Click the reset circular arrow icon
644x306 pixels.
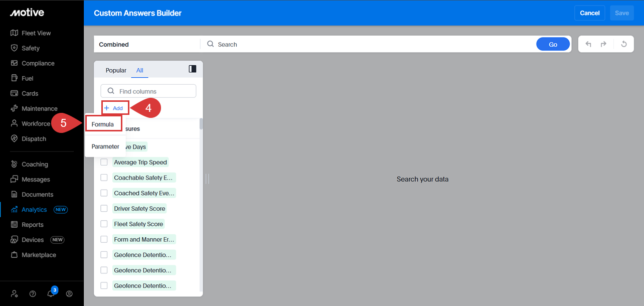click(x=624, y=44)
